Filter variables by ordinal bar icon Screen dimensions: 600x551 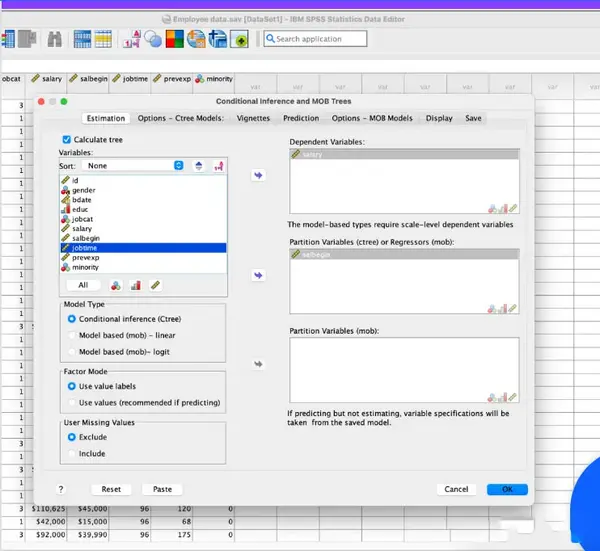[x=135, y=285]
